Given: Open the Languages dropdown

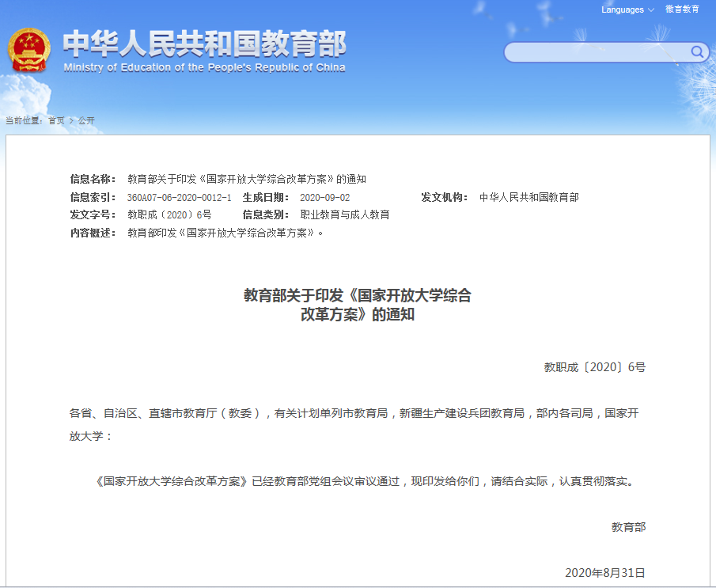Looking at the screenshot, I should (x=627, y=9).
